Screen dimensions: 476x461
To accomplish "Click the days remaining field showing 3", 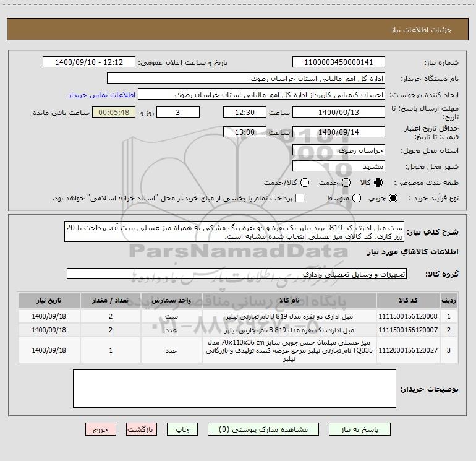I will (178, 112).
